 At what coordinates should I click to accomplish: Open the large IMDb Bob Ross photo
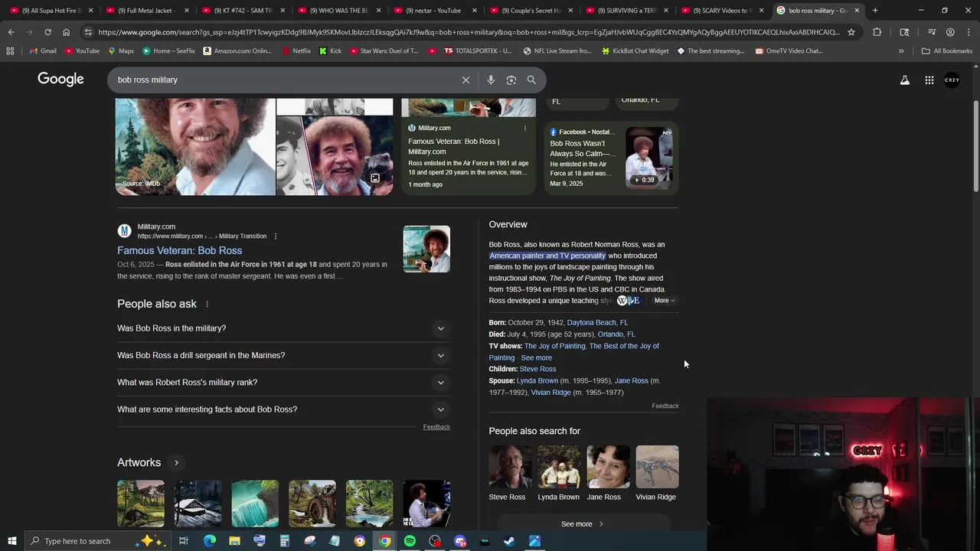[x=195, y=146]
